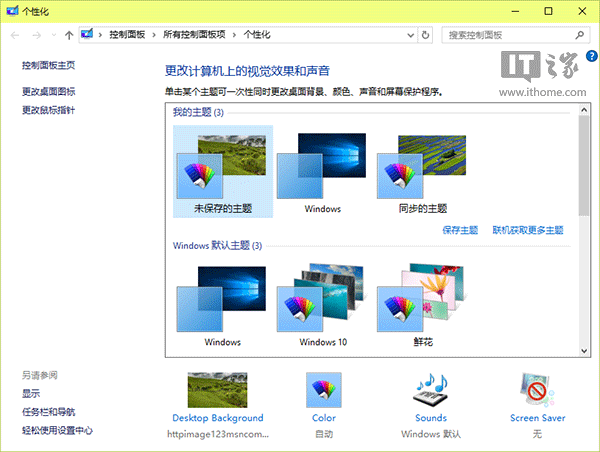The width and height of the screenshot is (600, 452).
Task: Click the theme list scrollbar thumb
Action: click(x=584, y=165)
